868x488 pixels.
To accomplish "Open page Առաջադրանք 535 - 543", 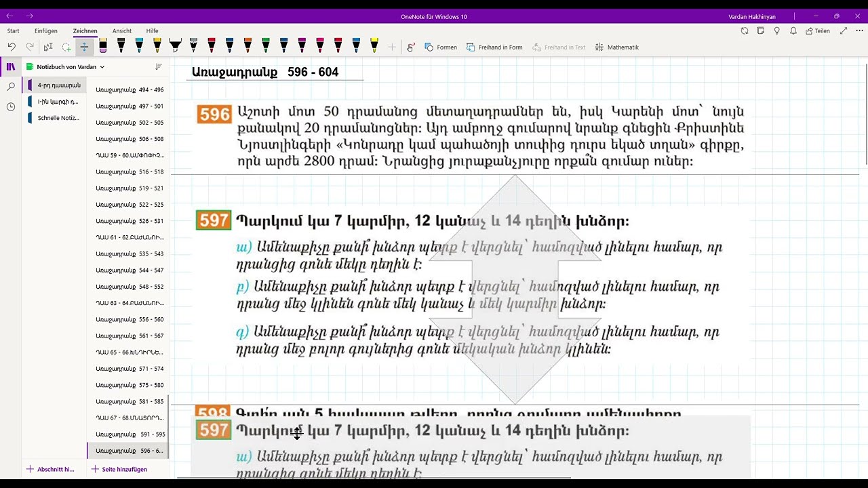I will [128, 254].
